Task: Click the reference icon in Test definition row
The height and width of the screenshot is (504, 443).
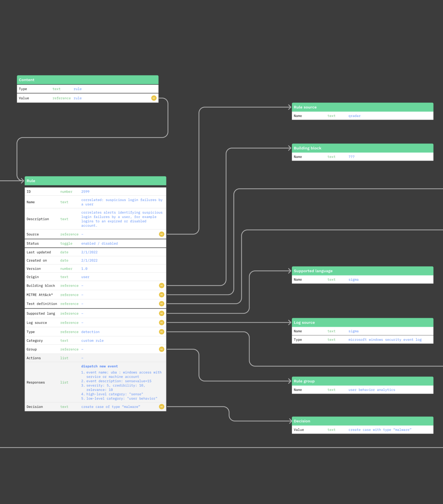Action: pos(162,304)
